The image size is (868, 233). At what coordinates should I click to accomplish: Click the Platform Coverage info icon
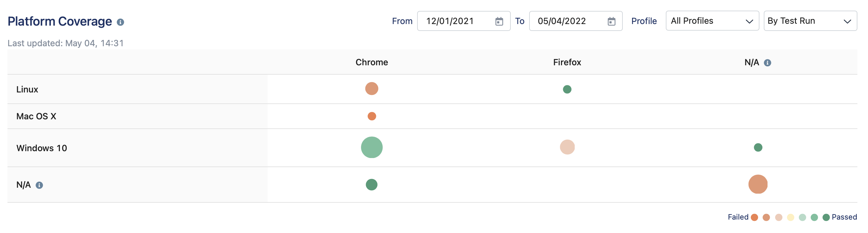click(x=120, y=22)
